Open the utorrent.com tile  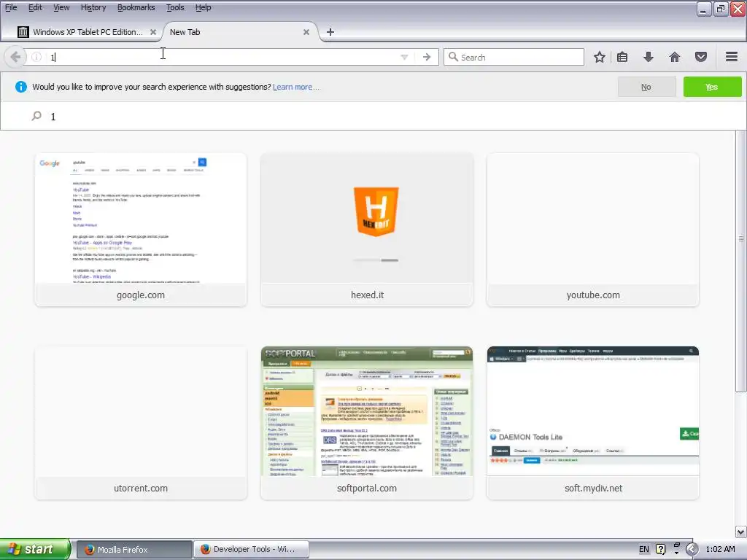click(141, 423)
